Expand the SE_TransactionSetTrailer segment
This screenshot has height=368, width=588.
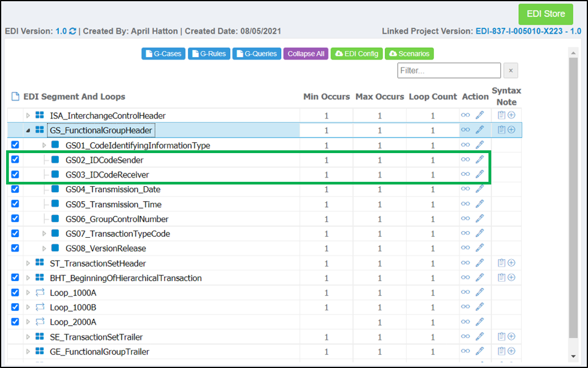coord(27,336)
